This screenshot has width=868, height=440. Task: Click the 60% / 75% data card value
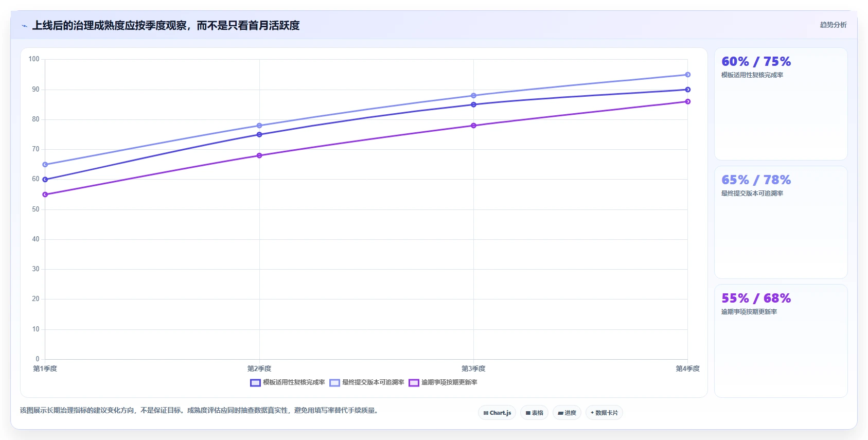pyautogui.click(x=756, y=62)
